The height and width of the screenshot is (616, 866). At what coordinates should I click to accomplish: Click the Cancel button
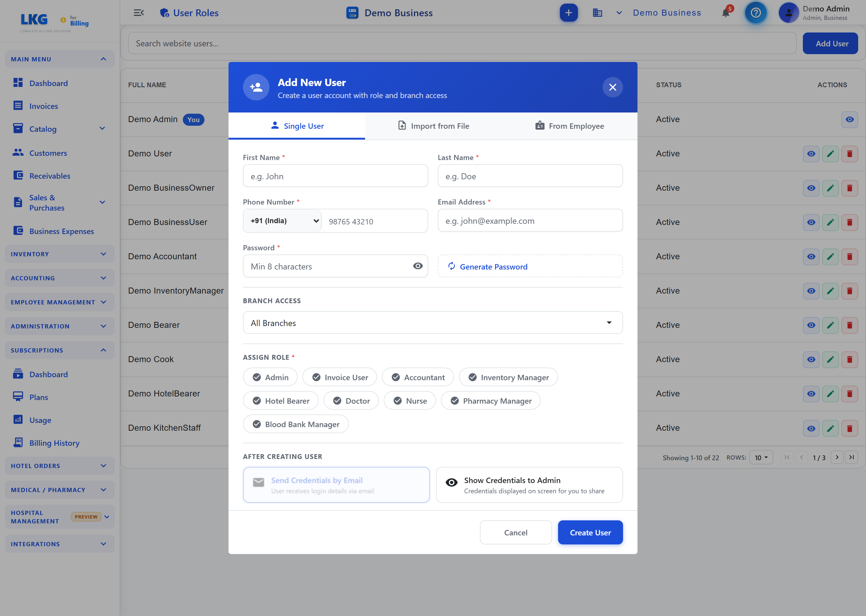click(516, 533)
